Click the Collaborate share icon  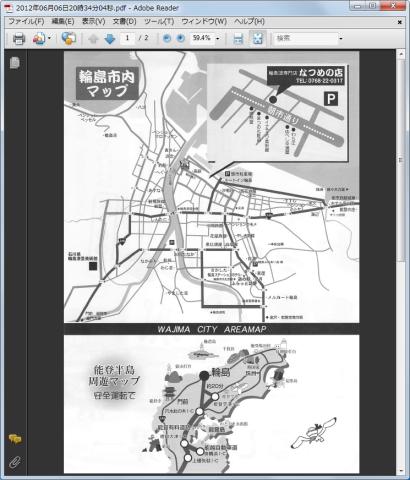(69, 39)
